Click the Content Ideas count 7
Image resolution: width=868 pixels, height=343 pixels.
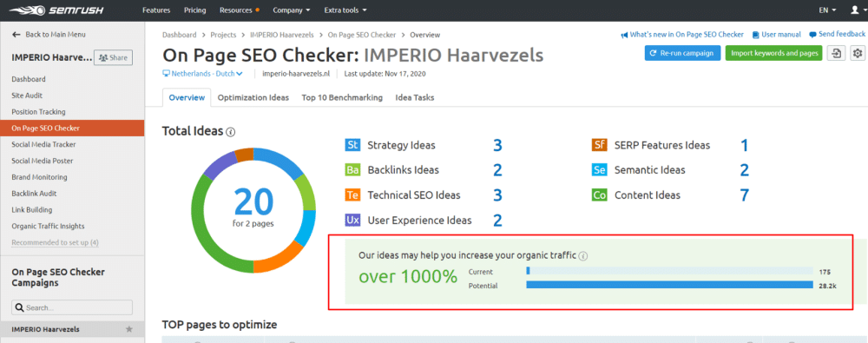click(745, 195)
